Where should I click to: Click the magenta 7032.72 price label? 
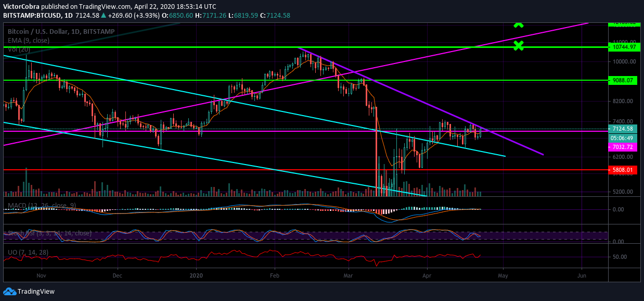pos(623,147)
